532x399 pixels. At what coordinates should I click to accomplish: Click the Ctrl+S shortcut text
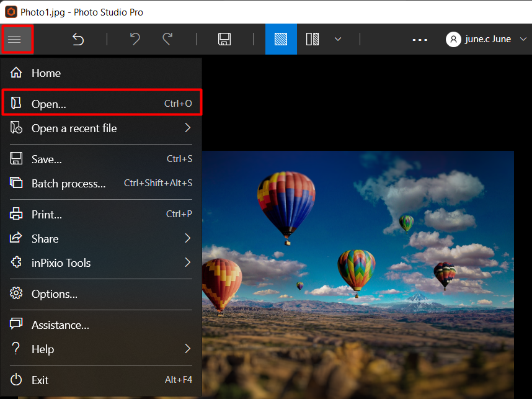click(x=179, y=159)
